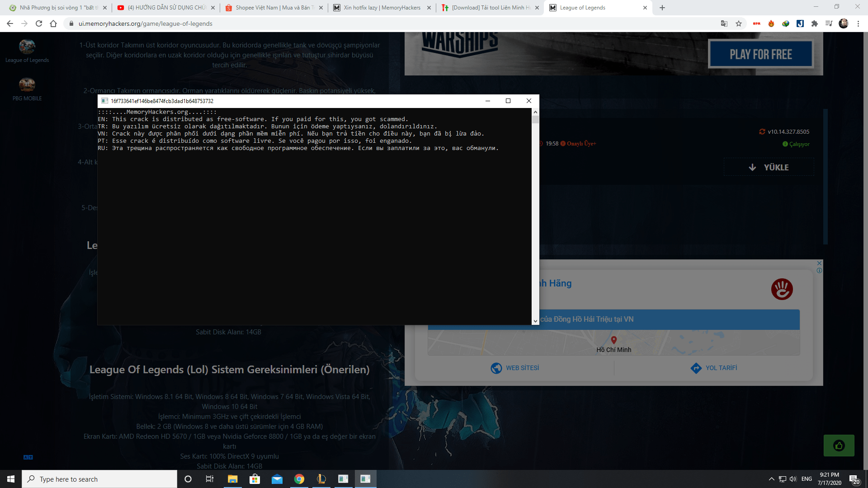This screenshot has width=868, height=488.
Task: Open Mail app from taskbar
Action: (277, 479)
